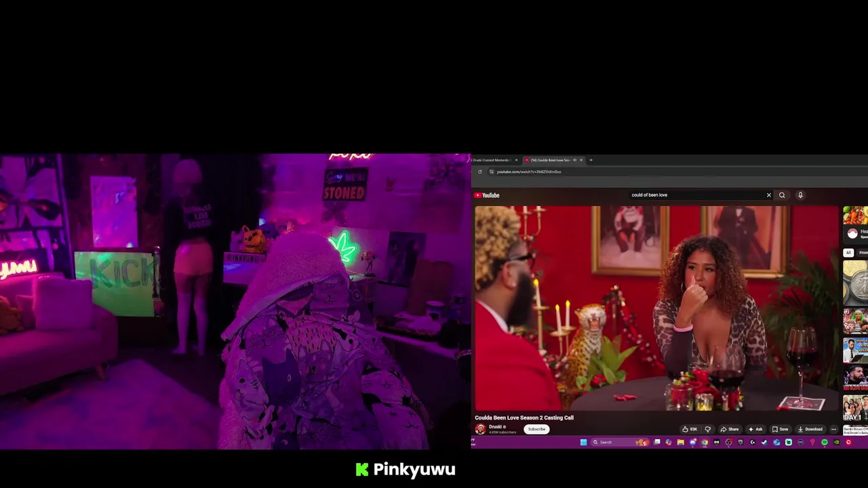Subscribe to the Druski channel
The width and height of the screenshot is (868, 488).
tap(536, 429)
